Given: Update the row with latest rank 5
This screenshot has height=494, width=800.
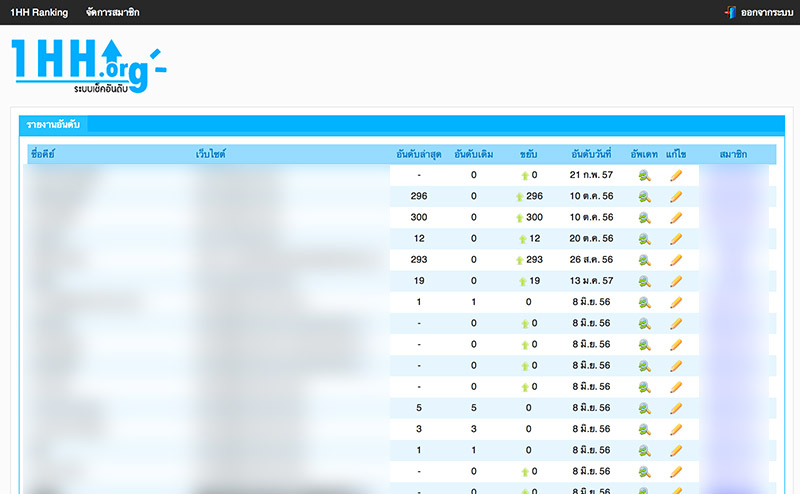Looking at the screenshot, I should click(644, 408).
